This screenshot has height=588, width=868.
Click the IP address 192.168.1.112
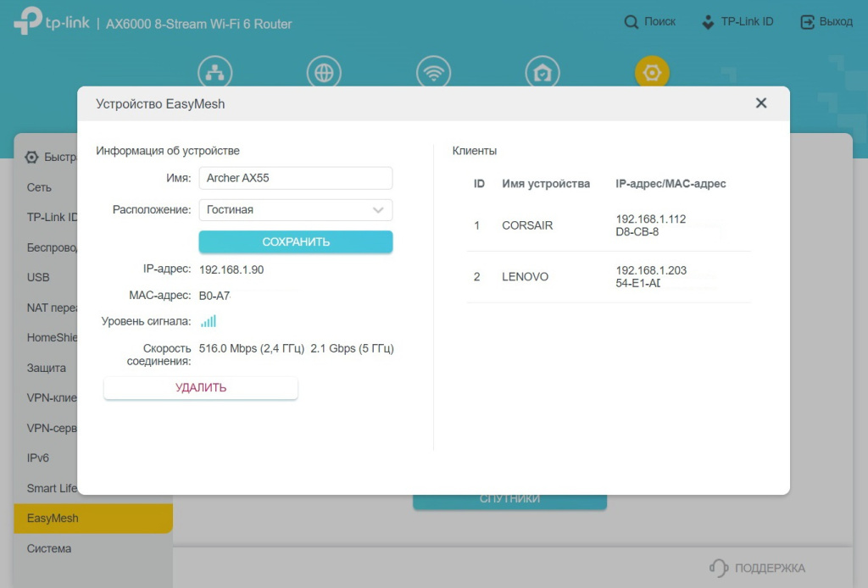click(650, 219)
